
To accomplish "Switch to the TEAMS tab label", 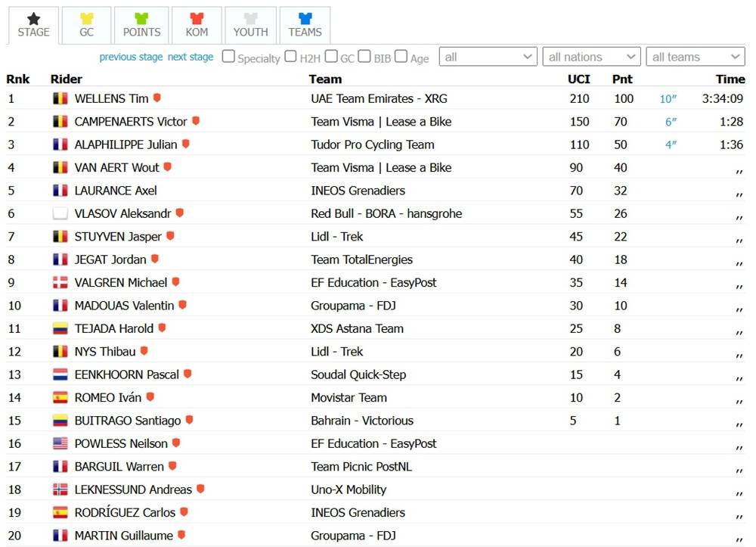I will 305,32.
